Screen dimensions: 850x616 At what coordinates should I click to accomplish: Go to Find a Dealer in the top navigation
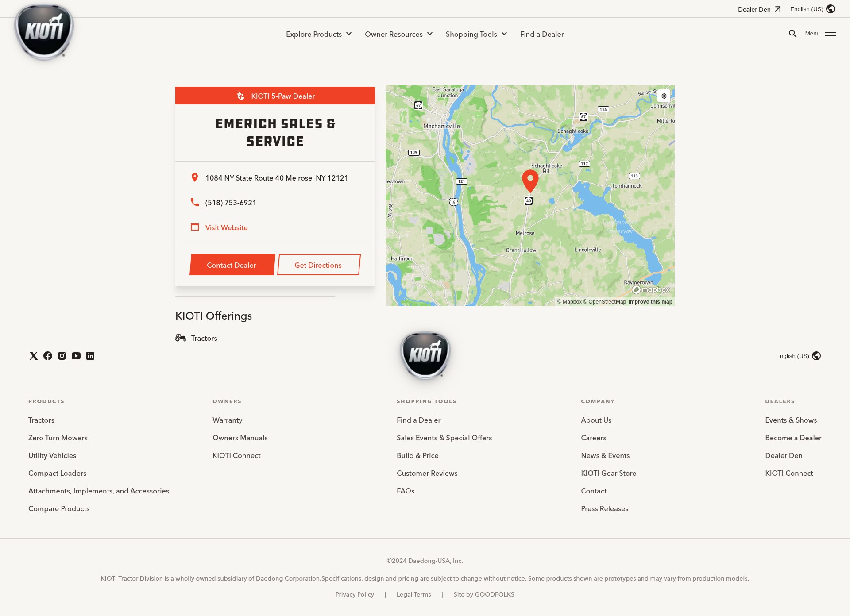[x=542, y=34]
